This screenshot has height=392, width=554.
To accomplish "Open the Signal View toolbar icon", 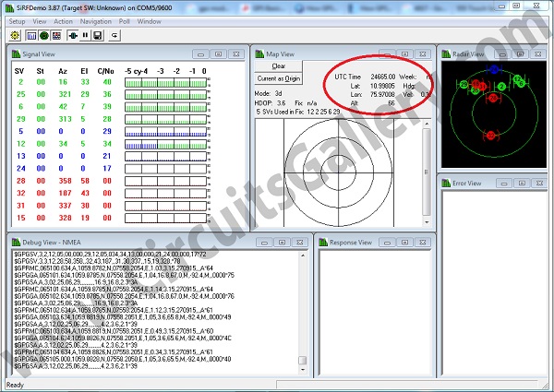I will [x=31, y=35].
